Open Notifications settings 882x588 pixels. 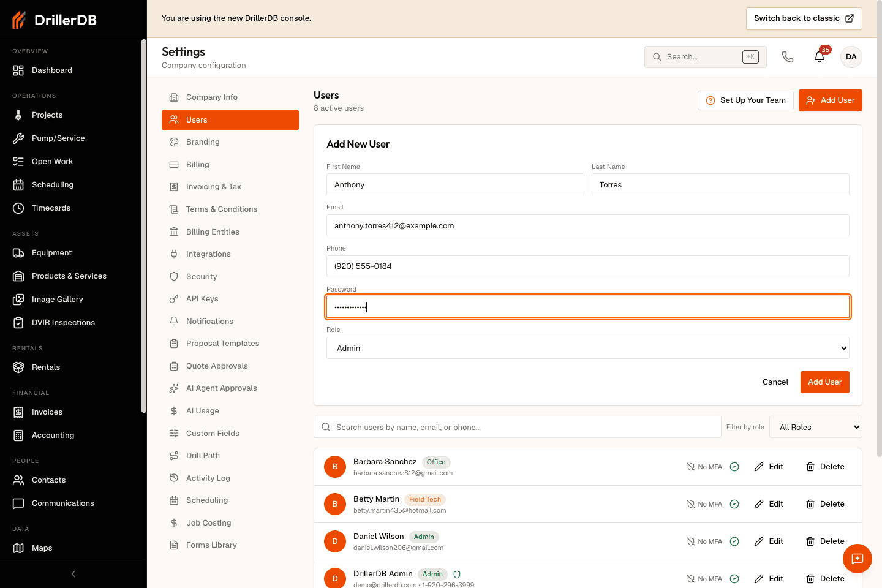pos(230,322)
